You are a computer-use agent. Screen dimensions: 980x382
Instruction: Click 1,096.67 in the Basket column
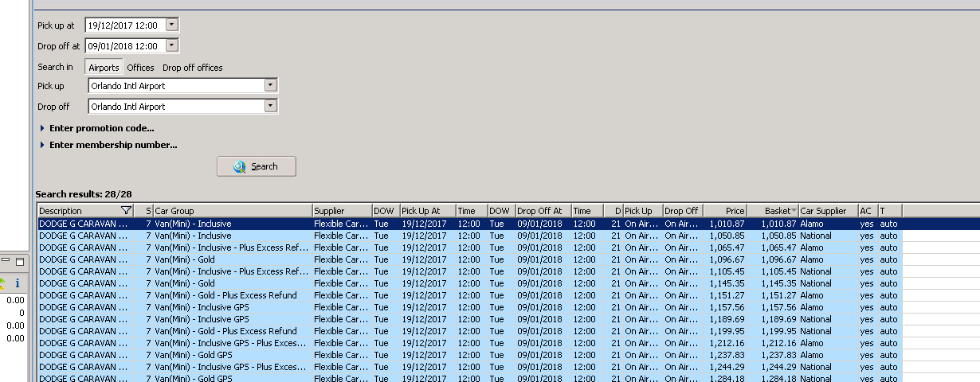[x=777, y=259]
